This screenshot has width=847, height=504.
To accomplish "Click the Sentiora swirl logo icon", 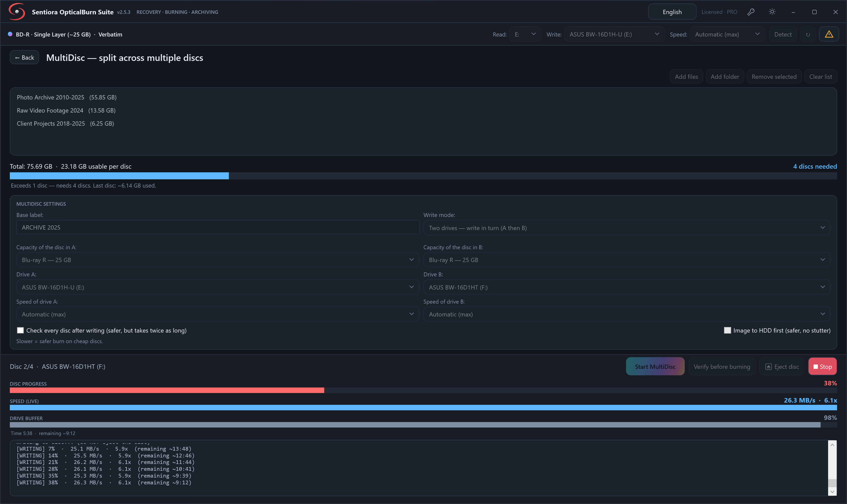I will click(17, 12).
